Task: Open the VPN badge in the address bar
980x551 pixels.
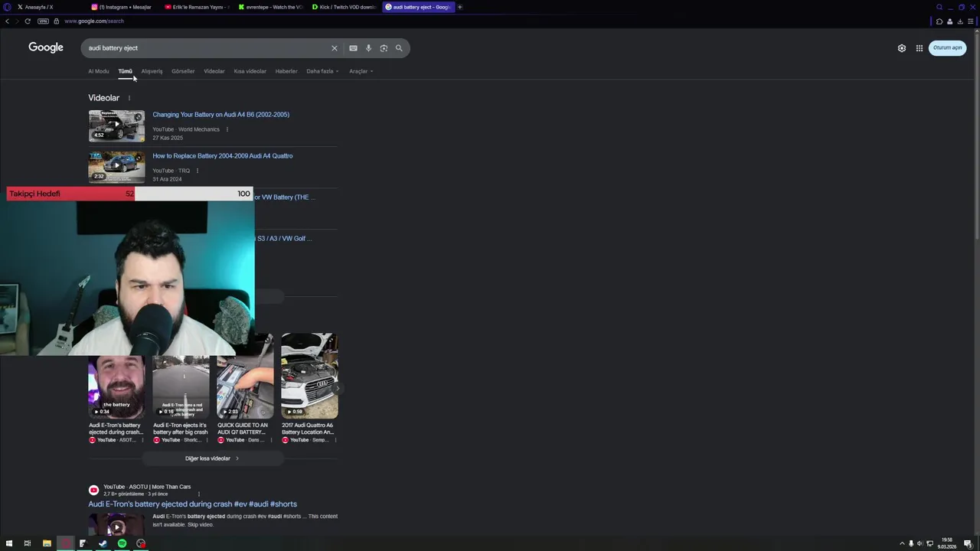Action: (x=43, y=21)
